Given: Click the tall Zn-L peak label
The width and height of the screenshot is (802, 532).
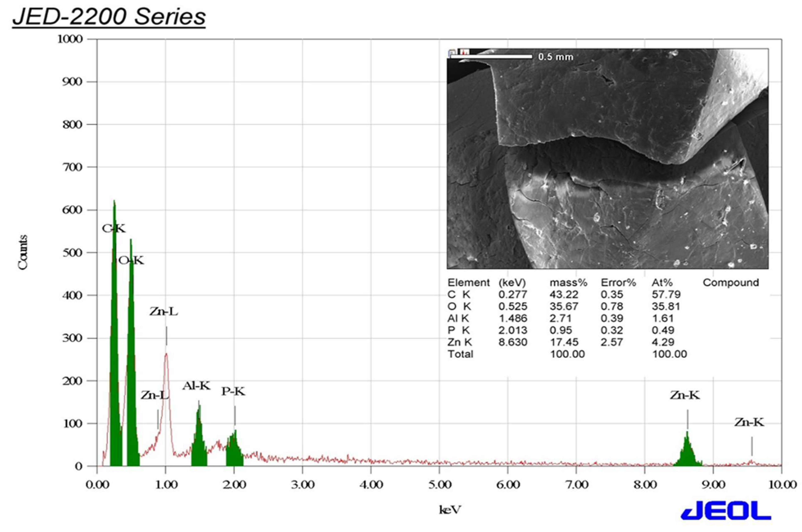Looking at the screenshot, I should coord(164,311).
